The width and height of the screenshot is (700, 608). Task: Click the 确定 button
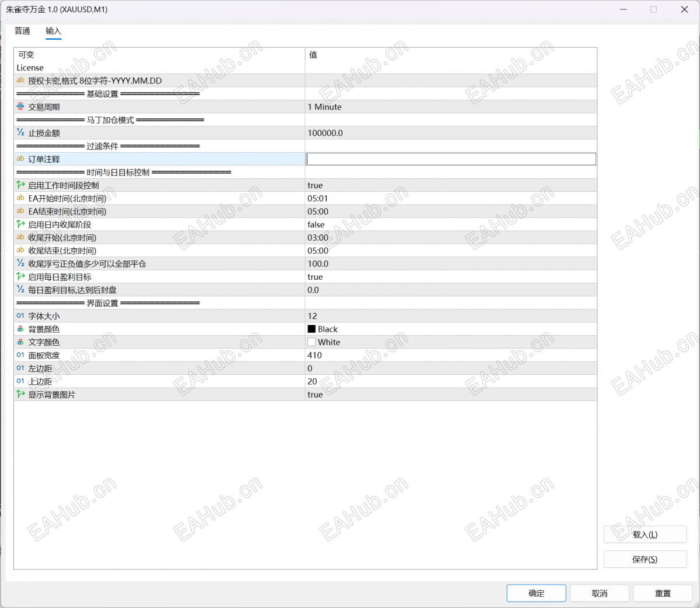tap(536, 593)
